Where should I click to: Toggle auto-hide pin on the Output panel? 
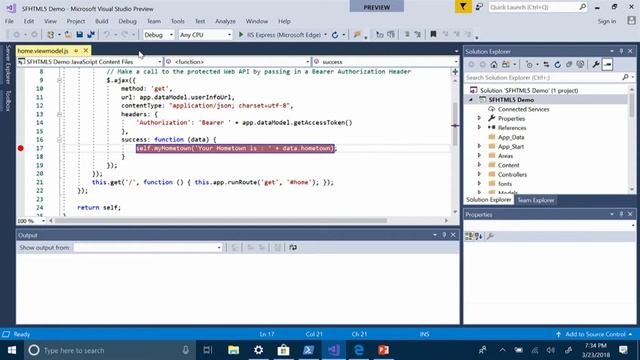[x=444, y=235]
